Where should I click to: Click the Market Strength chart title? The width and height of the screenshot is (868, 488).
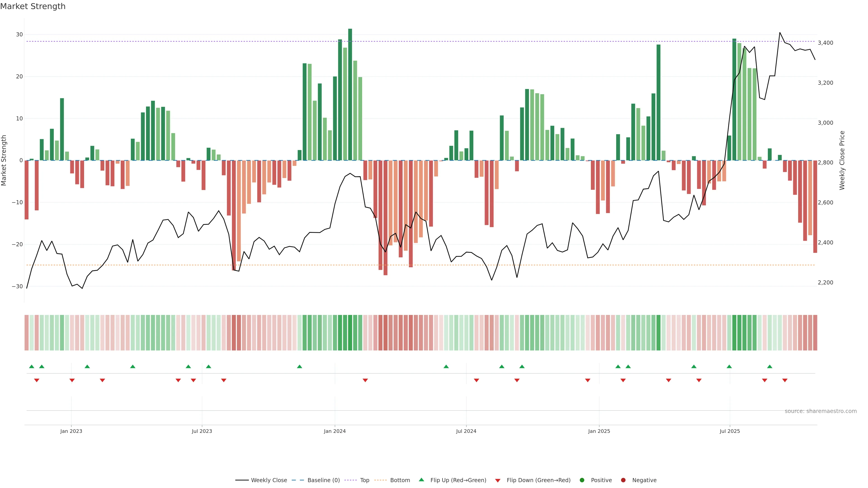point(33,6)
